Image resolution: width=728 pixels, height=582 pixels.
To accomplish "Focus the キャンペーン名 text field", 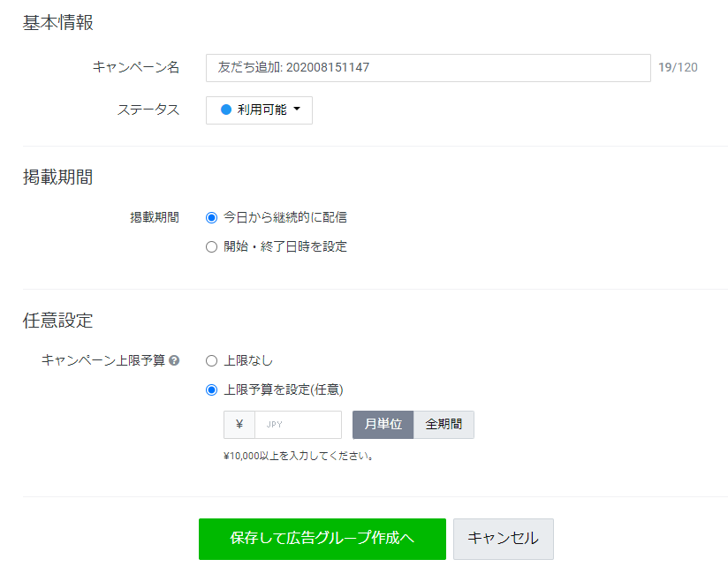I will pos(428,68).
